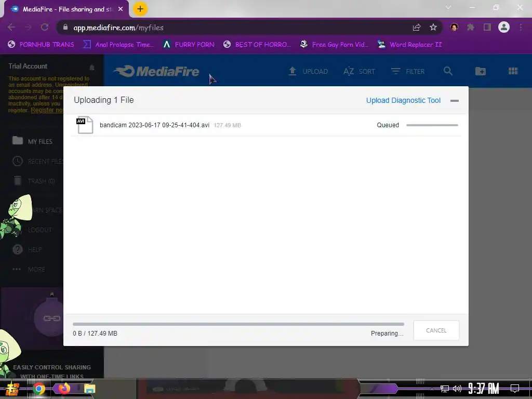Open the volume control in tray
Image resolution: width=532 pixels, height=399 pixels.
click(457, 389)
